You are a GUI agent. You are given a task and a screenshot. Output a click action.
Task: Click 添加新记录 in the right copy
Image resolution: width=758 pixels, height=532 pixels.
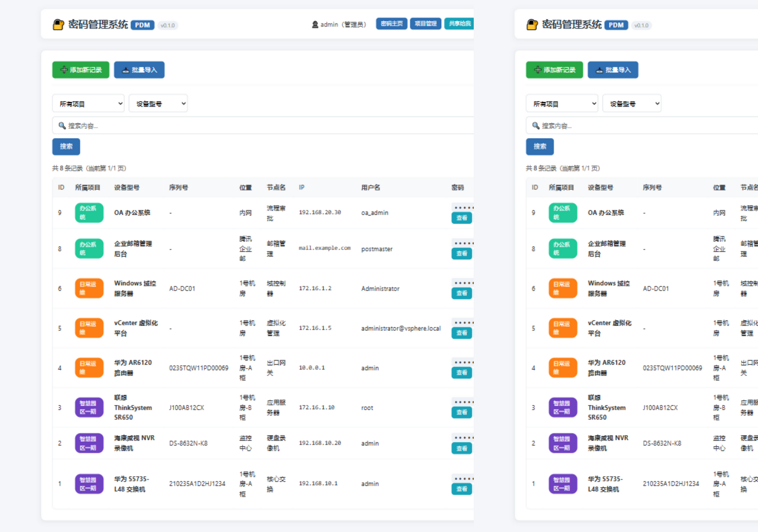(x=555, y=70)
